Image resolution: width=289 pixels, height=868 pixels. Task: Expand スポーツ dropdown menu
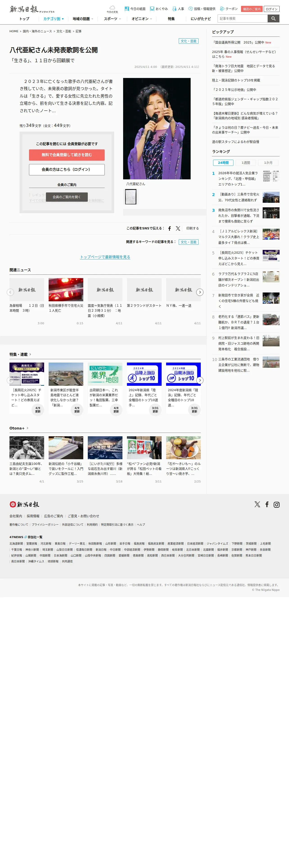(x=112, y=19)
